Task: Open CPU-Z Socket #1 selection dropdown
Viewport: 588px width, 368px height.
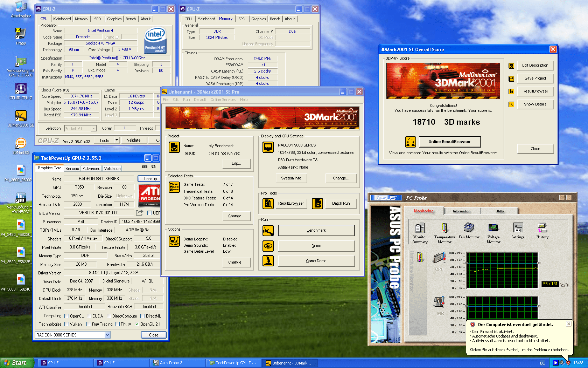Action: point(93,129)
